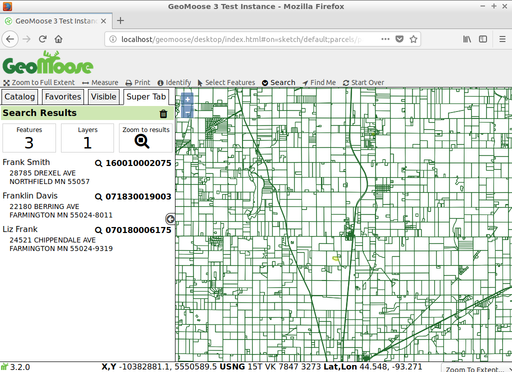Image resolution: width=512 pixels, height=372 pixels.
Task: Click the Features count box
Action: coord(29,138)
